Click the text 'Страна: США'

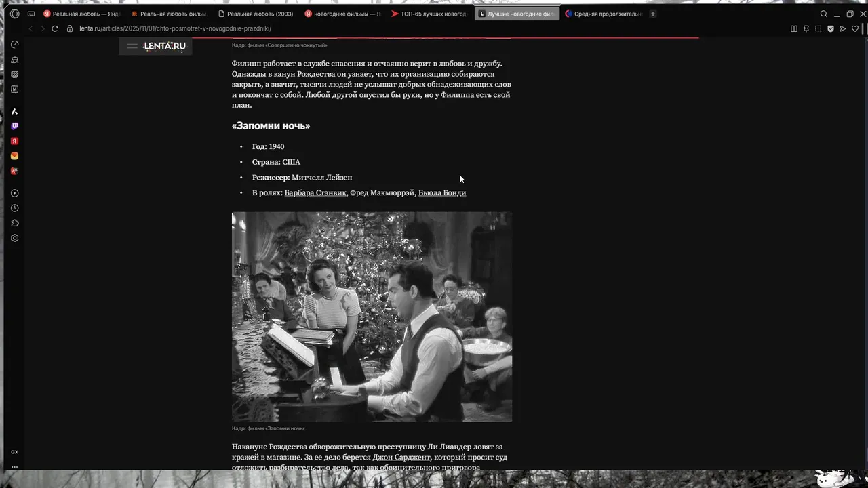click(x=276, y=162)
